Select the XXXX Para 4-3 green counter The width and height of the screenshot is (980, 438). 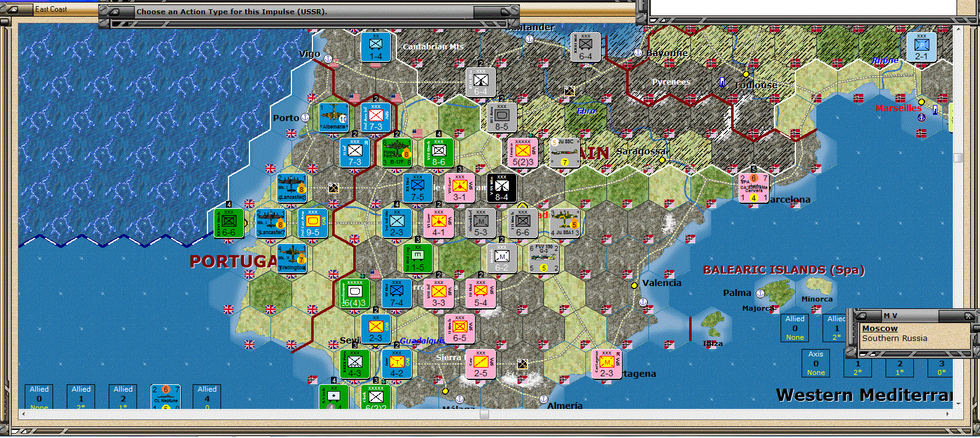(x=354, y=364)
